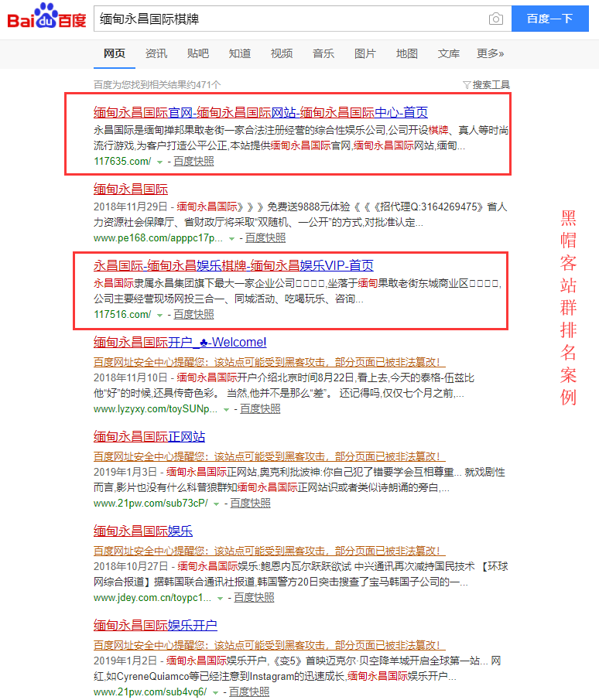Open 百度快照 for pe168.com result
The image size is (599, 700).
coord(265,238)
